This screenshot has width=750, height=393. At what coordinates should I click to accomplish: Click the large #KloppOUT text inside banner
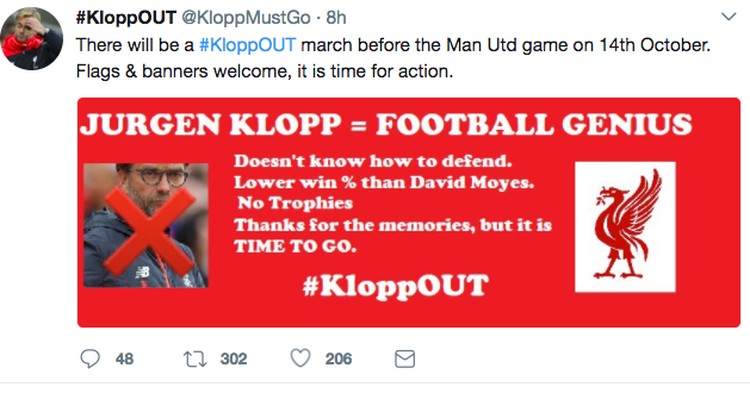[x=396, y=286]
